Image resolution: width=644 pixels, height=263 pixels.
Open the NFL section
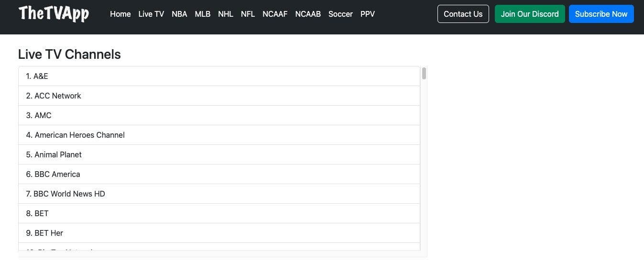(x=248, y=14)
